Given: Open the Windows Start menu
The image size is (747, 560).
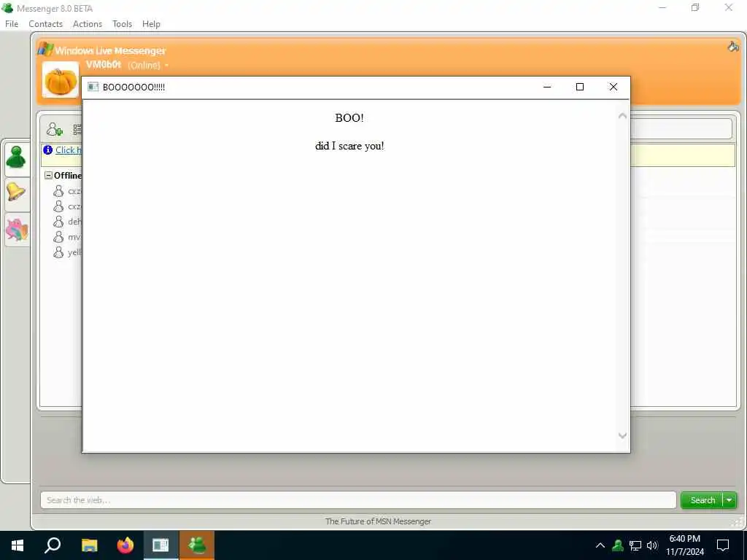Looking at the screenshot, I should pyautogui.click(x=18, y=545).
